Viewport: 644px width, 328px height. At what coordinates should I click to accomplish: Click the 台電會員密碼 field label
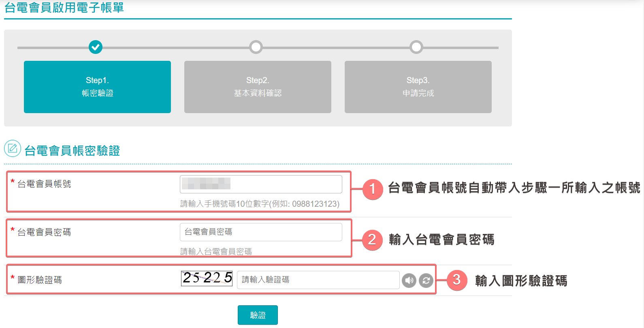pyautogui.click(x=44, y=232)
